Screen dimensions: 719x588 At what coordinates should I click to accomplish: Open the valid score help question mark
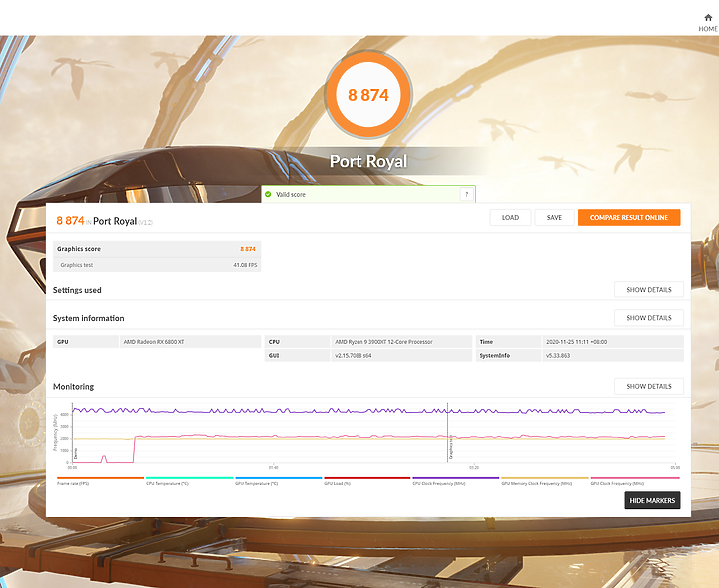466,194
